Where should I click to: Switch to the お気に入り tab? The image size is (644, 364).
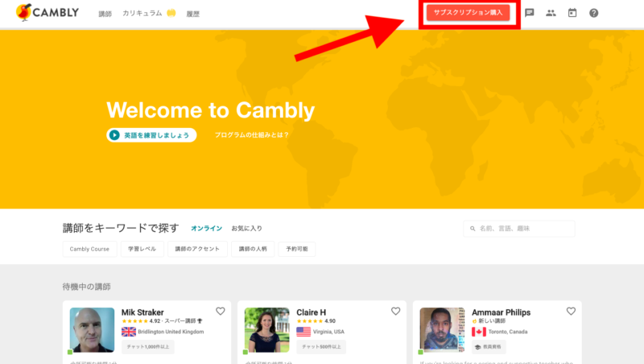click(x=246, y=229)
